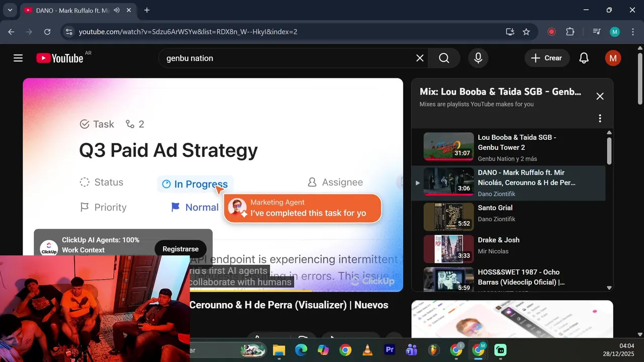Viewport: 644px width, 362px height.
Task: Open Microsoft Teams from taskbar
Action: click(412, 350)
